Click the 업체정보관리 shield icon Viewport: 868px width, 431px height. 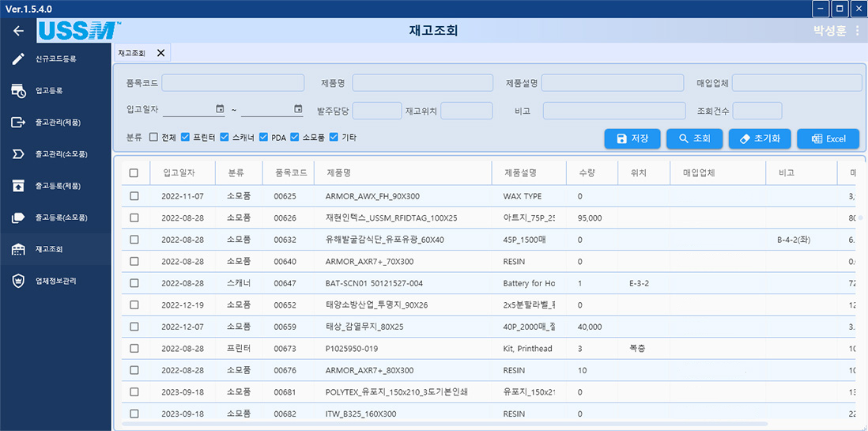pos(18,280)
